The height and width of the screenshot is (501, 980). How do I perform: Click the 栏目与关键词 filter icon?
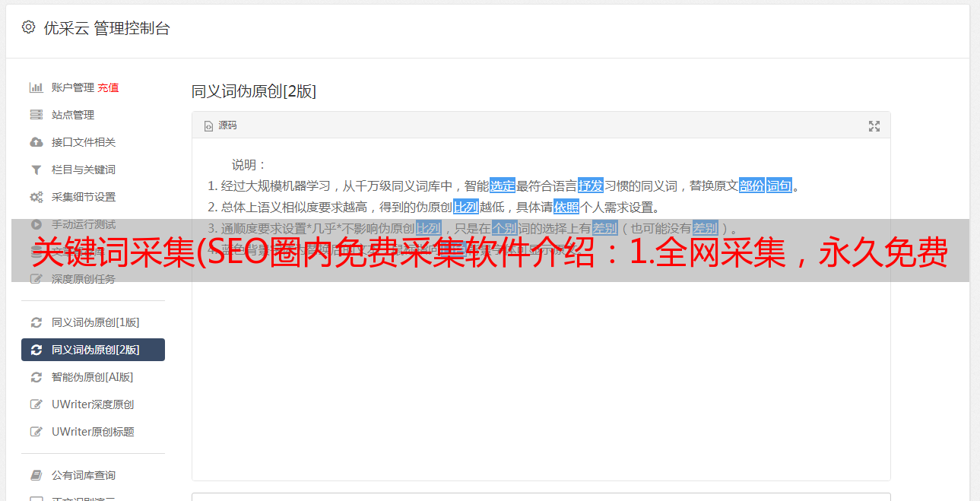36,170
